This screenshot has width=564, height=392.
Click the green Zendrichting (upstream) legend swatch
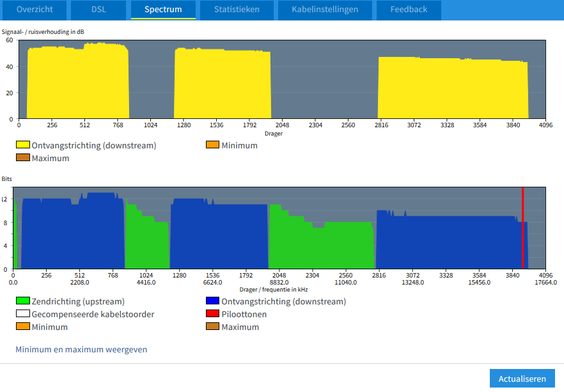(23, 301)
